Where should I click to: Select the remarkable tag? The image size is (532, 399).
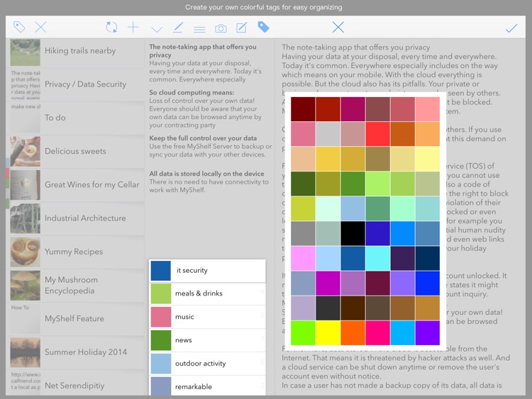(207, 386)
